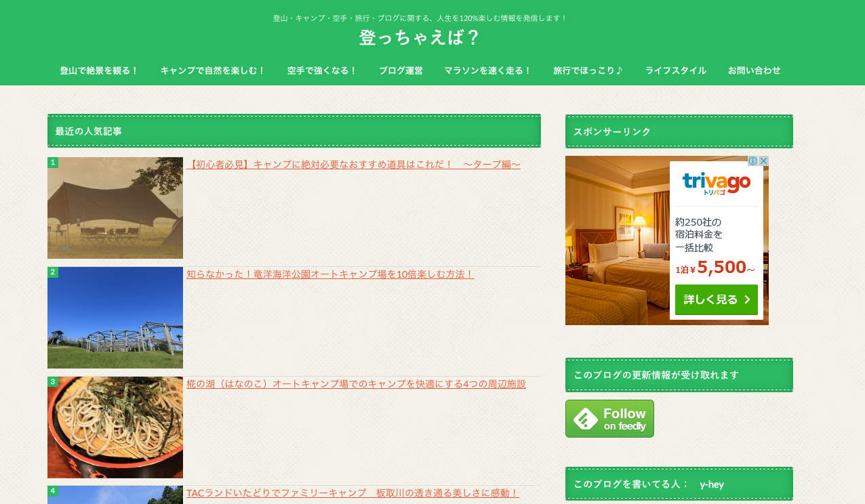Open the マラソンを速く走る！ menu item
Image resolution: width=865 pixels, height=504 pixels.
(488, 70)
